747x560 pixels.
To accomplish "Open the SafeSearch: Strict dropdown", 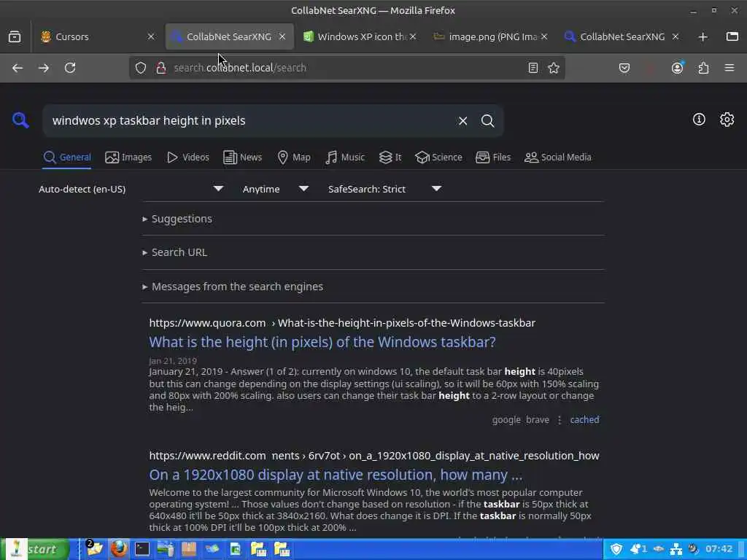I will coord(384,189).
